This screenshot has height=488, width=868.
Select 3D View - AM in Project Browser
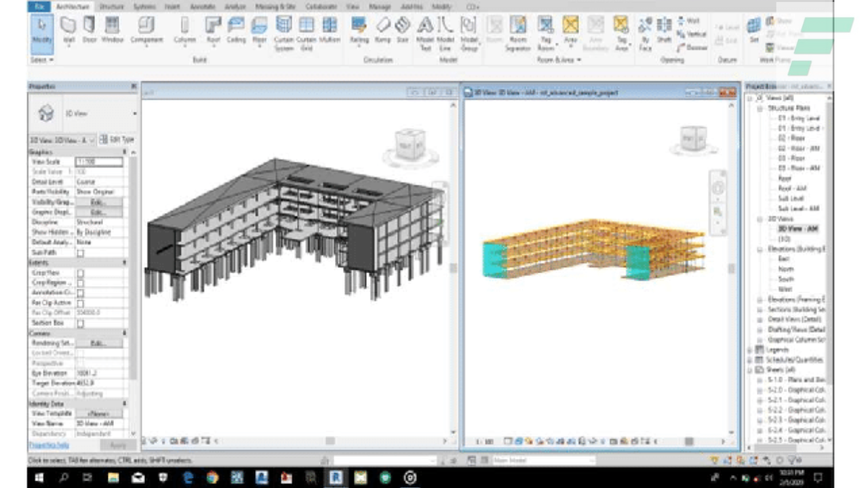pos(798,229)
